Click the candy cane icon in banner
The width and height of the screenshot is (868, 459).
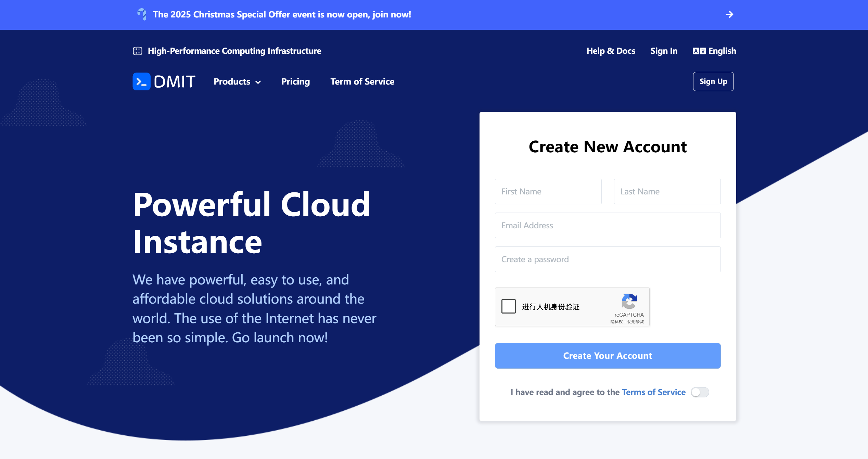(142, 14)
